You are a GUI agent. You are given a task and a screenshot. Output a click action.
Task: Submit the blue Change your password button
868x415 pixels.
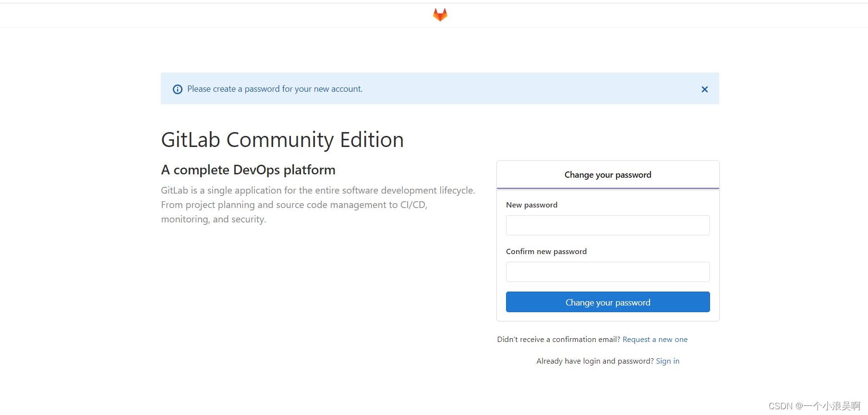tap(608, 302)
